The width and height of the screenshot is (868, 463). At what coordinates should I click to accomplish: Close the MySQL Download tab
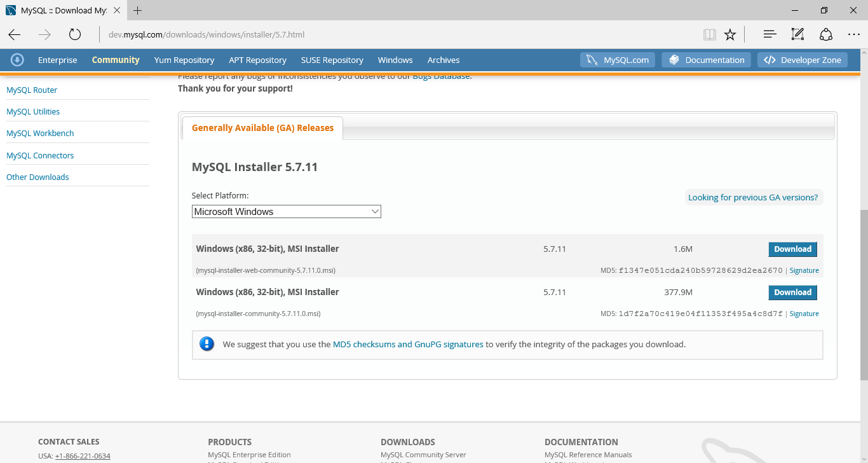click(x=118, y=11)
